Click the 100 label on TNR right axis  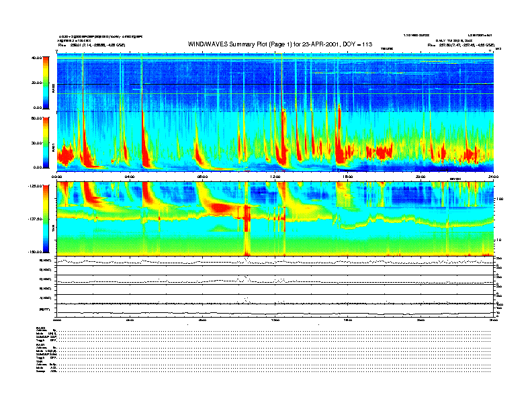500,199
